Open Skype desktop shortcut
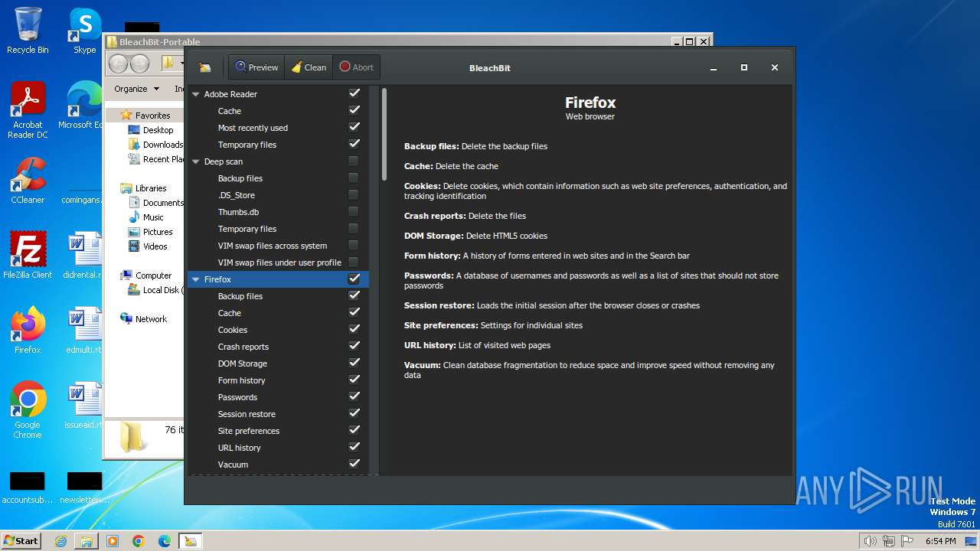980x551 pixels. pyautogui.click(x=84, y=31)
